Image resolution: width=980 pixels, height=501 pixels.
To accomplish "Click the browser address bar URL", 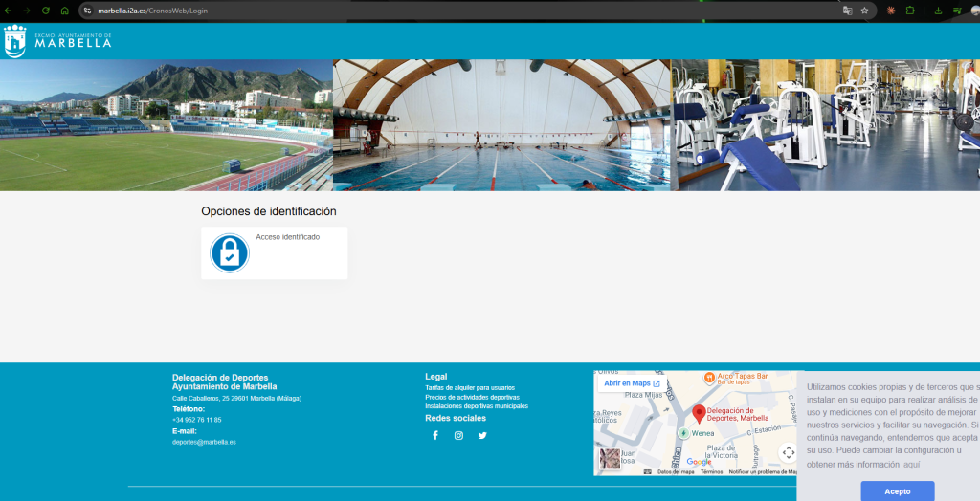I will (x=153, y=11).
